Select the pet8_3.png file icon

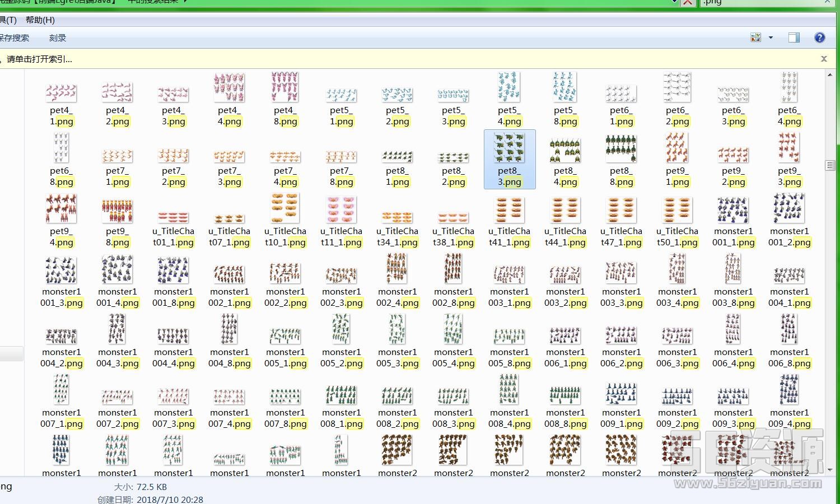tap(509, 148)
